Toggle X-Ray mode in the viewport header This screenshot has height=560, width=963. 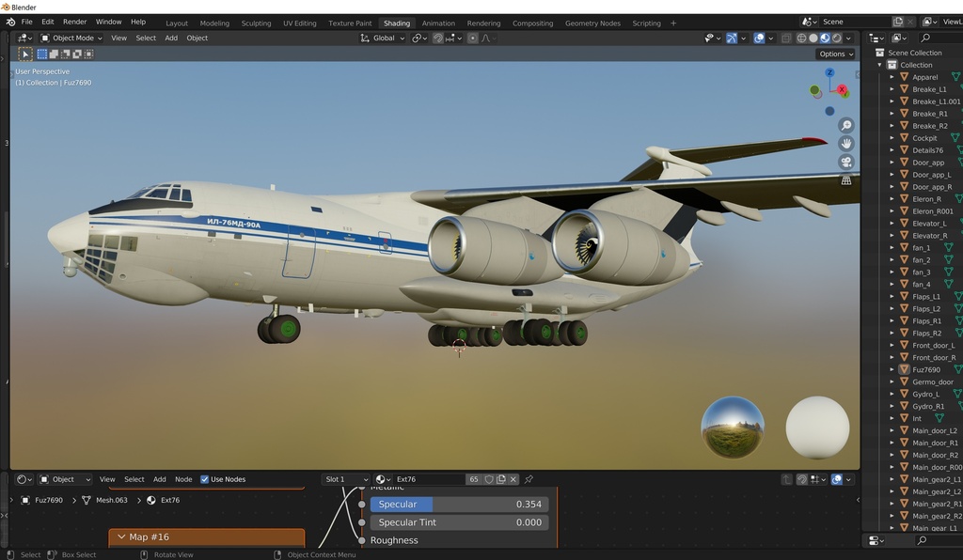pos(786,38)
